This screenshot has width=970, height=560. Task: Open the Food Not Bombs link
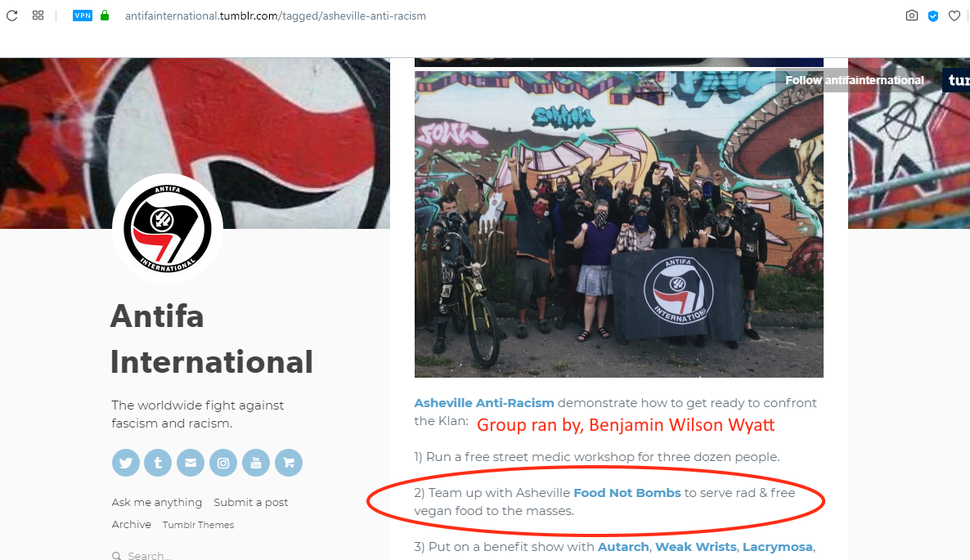click(x=626, y=493)
